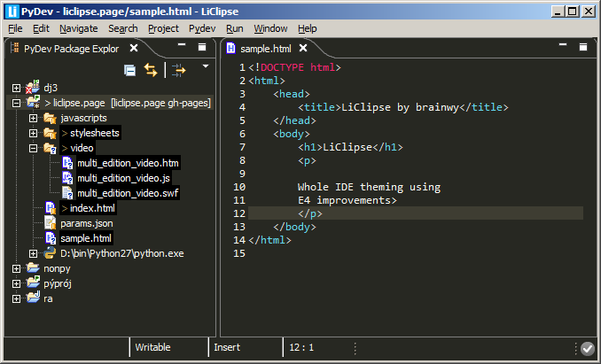Click the forward-into arrows toolbar icon
The width and height of the screenshot is (601, 364).
[178, 71]
